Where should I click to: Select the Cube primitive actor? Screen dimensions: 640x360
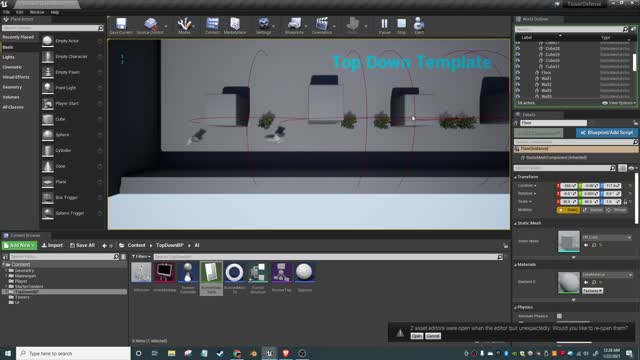pyautogui.click(x=72, y=119)
